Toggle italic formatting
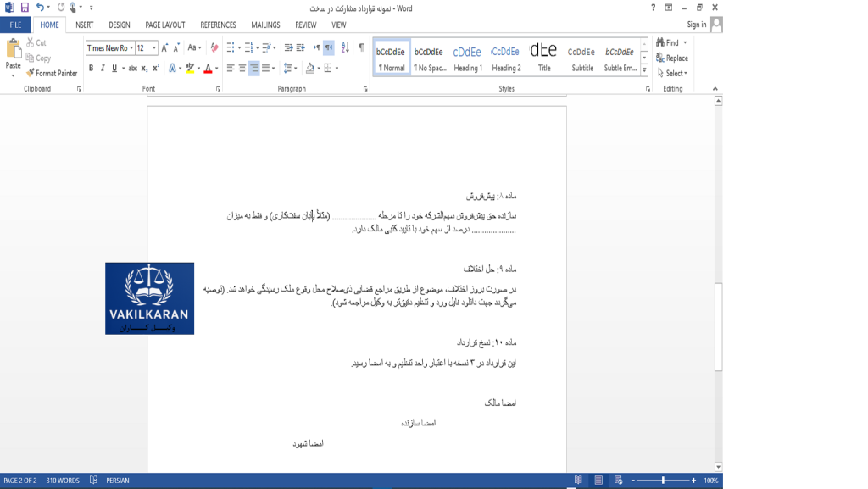The image size is (868, 489). click(103, 67)
